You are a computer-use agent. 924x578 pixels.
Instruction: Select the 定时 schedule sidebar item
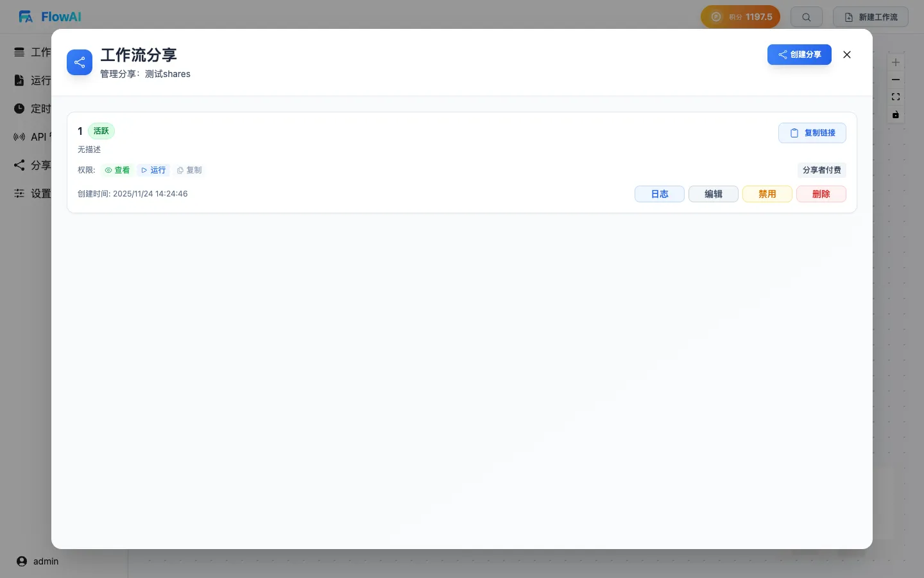[32, 109]
